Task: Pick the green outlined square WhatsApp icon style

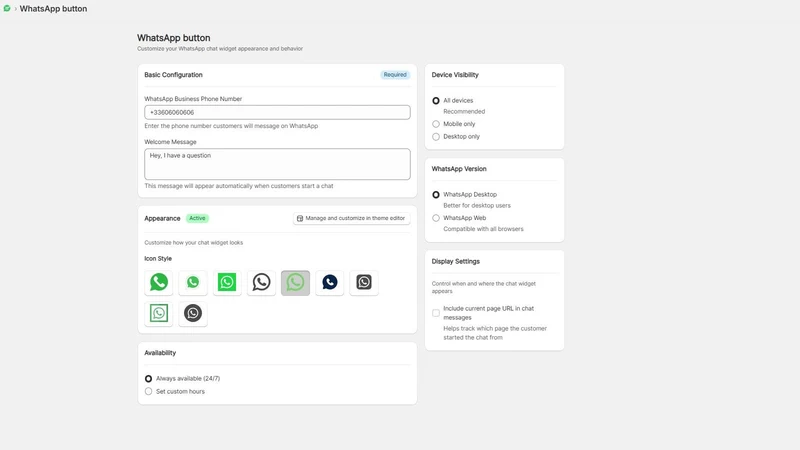Action: pyautogui.click(x=159, y=313)
